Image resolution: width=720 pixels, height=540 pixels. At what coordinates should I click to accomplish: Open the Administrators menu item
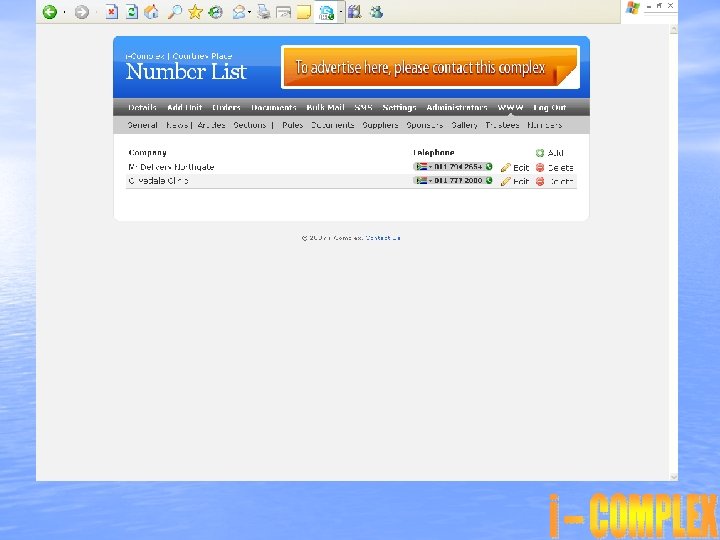coord(457,107)
